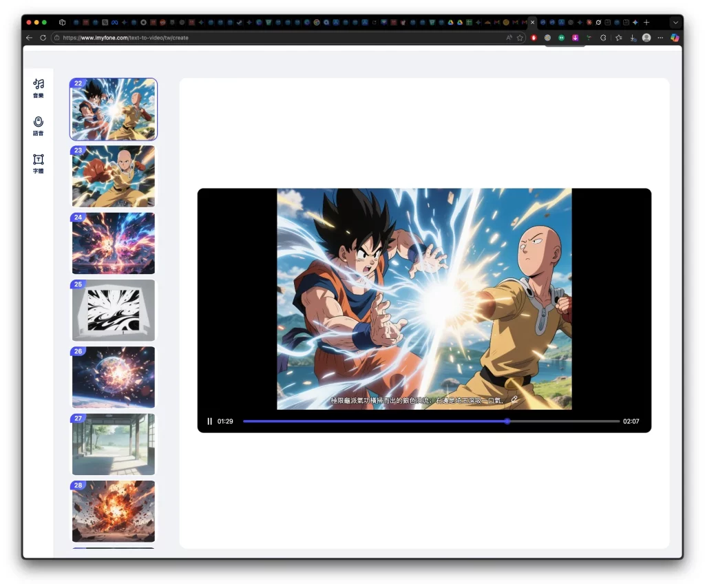The image size is (705, 588).
Task: Pause the video playback
Action: coord(210,421)
